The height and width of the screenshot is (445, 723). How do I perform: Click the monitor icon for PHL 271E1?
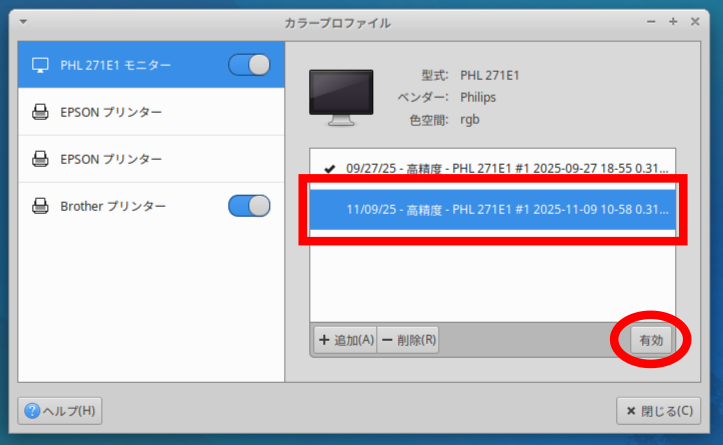pos(41,65)
